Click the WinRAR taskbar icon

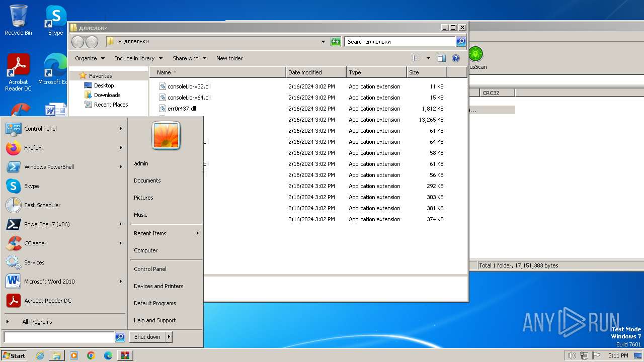coord(125,355)
